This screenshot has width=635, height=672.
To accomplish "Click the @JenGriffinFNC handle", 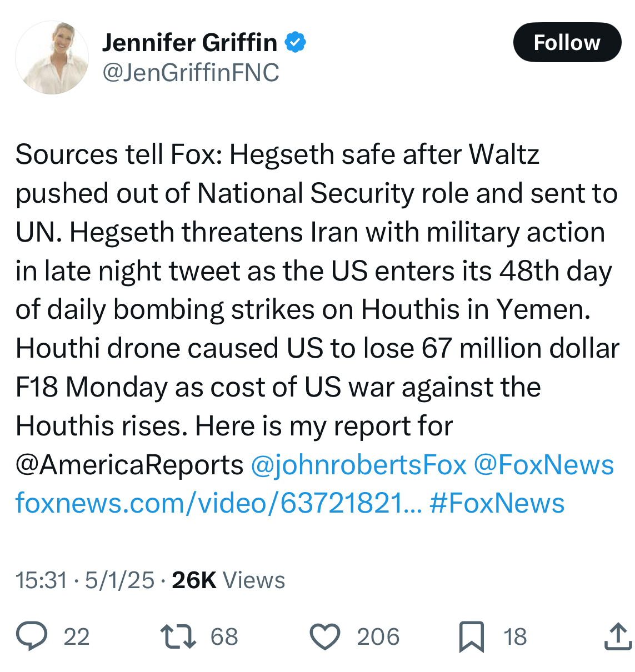I will [x=191, y=73].
